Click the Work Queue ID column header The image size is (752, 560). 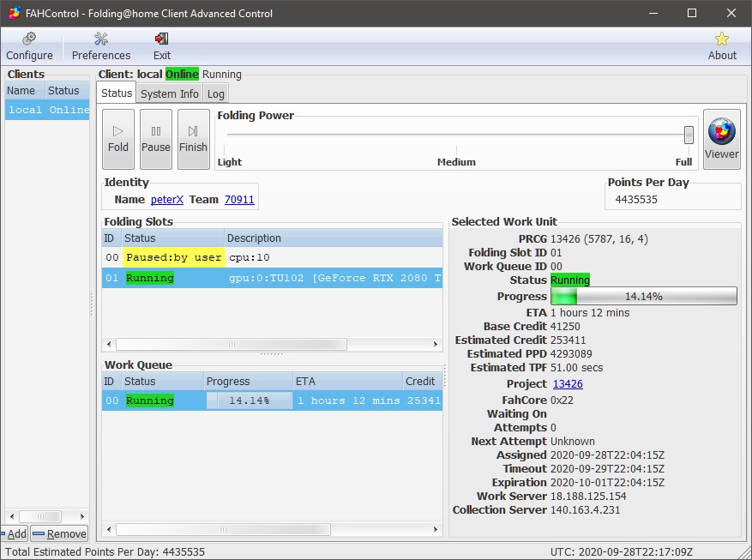(x=111, y=381)
